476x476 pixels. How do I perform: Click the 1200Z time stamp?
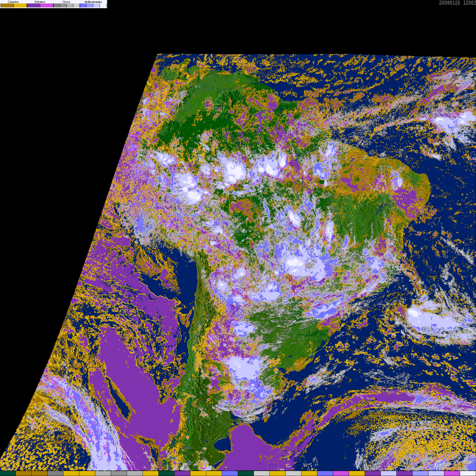[469, 3]
